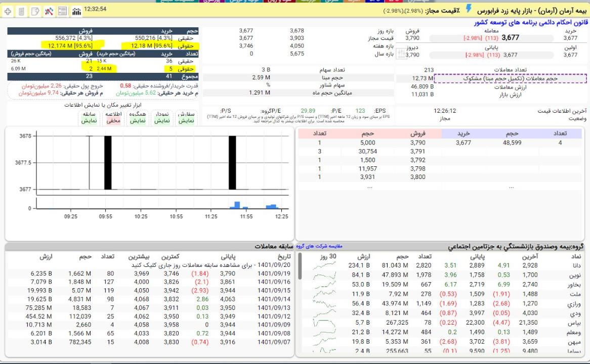Click the black bar chart icon
590x364 pixels.
tap(76, 11)
